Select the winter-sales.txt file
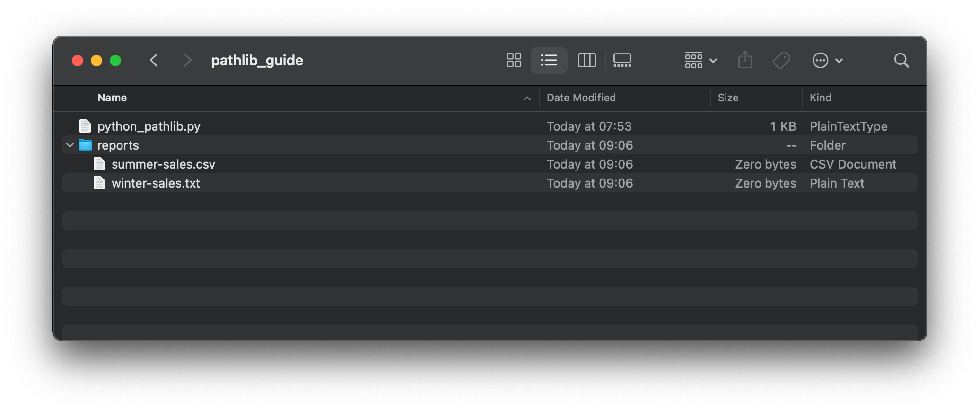980x411 pixels. coord(155,183)
